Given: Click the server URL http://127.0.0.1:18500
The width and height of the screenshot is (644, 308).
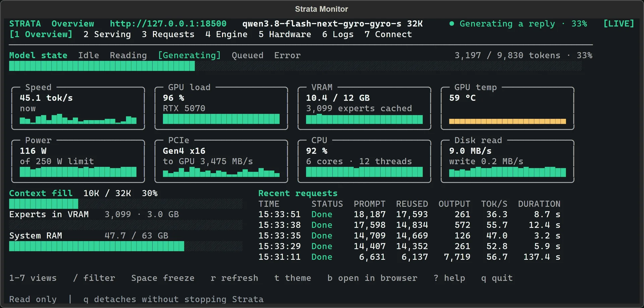Looking at the screenshot, I should coord(168,23).
